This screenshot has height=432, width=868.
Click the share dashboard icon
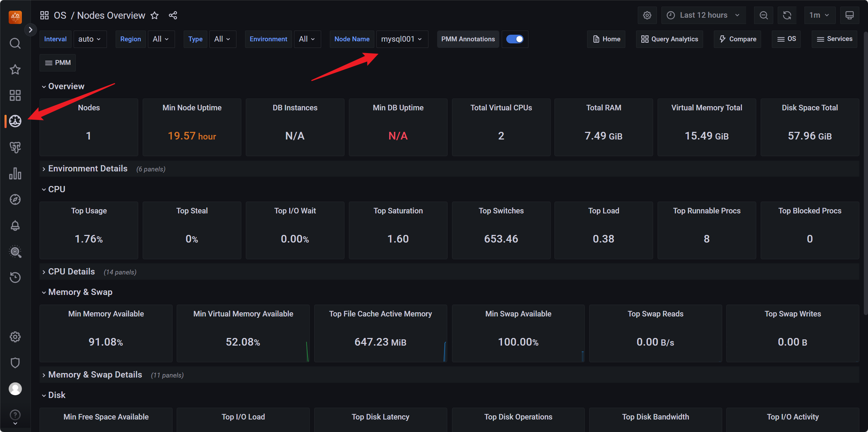[173, 15]
